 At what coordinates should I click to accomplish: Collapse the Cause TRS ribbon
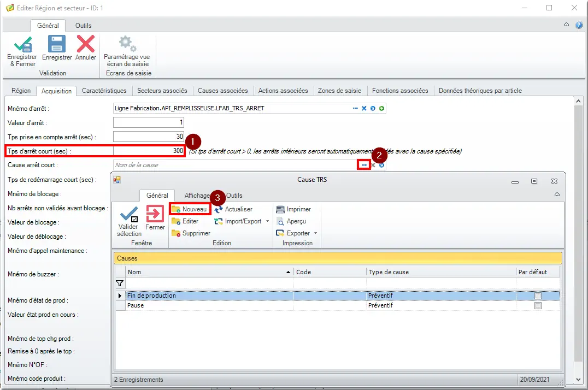click(557, 194)
